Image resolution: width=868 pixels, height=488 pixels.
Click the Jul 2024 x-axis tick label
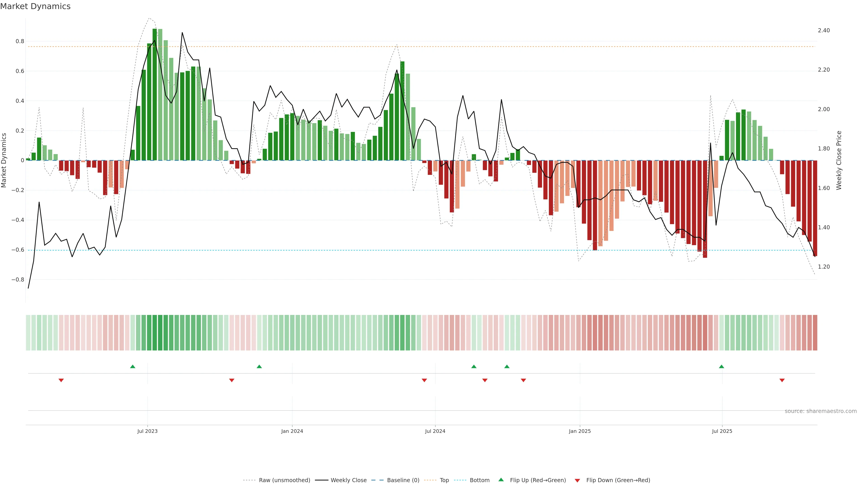[435, 431]
